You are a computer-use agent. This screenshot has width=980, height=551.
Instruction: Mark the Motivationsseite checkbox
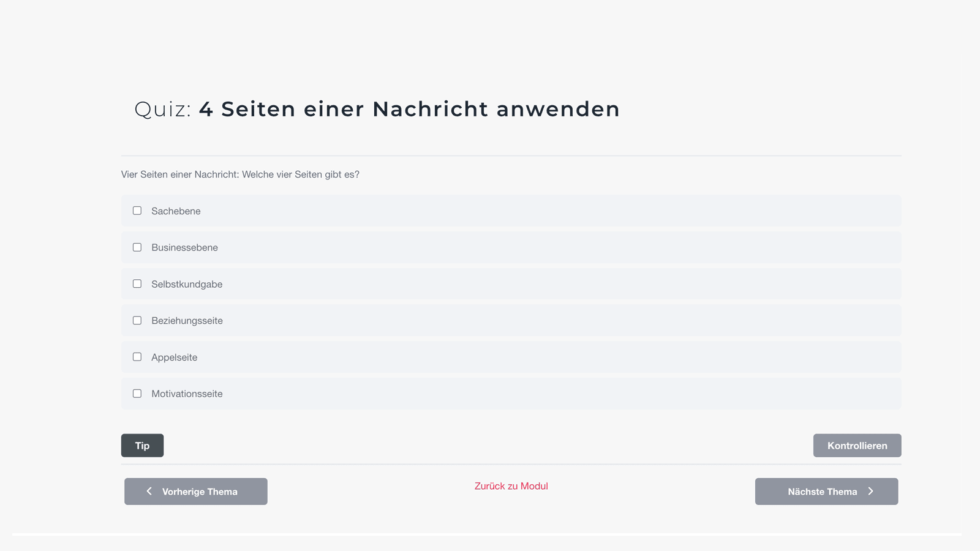(137, 394)
